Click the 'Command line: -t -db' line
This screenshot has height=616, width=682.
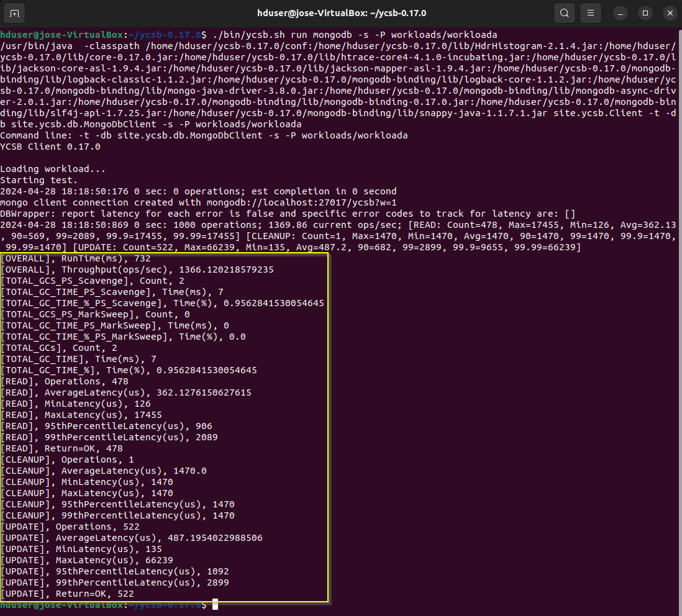(204, 135)
